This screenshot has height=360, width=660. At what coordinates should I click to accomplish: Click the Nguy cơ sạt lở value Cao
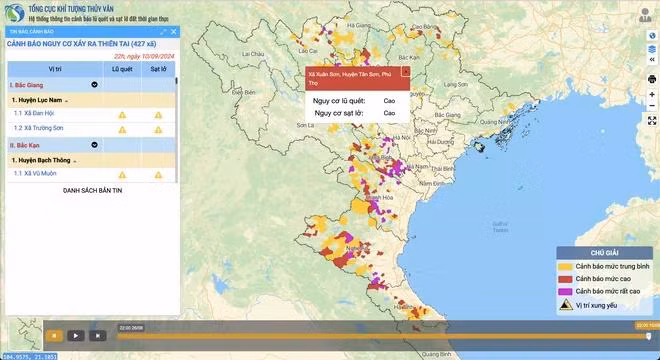point(389,113)
